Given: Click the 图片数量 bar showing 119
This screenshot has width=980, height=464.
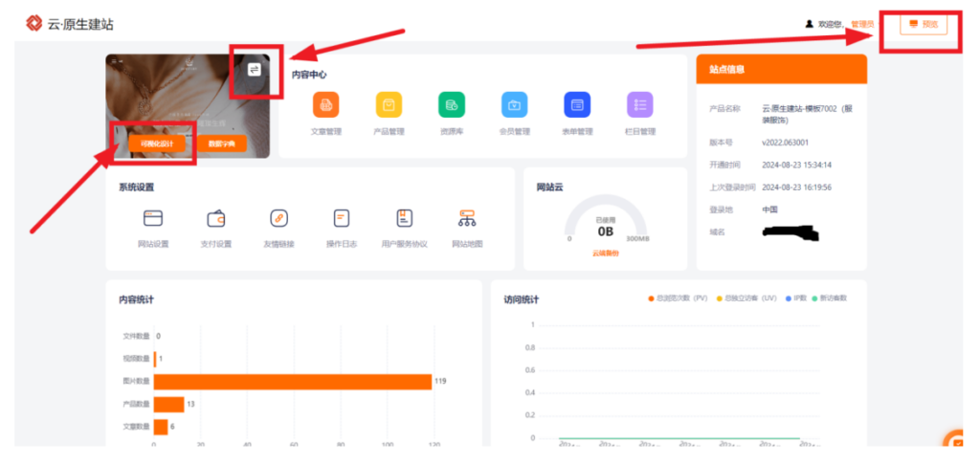Looking at the screenshot, I should (293, 382).
